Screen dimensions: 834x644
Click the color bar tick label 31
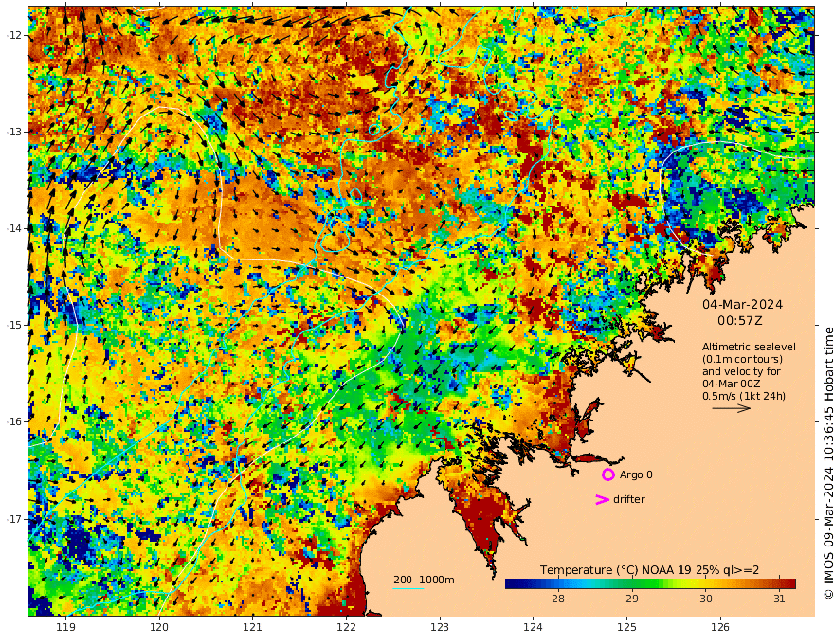pos(779,599)
